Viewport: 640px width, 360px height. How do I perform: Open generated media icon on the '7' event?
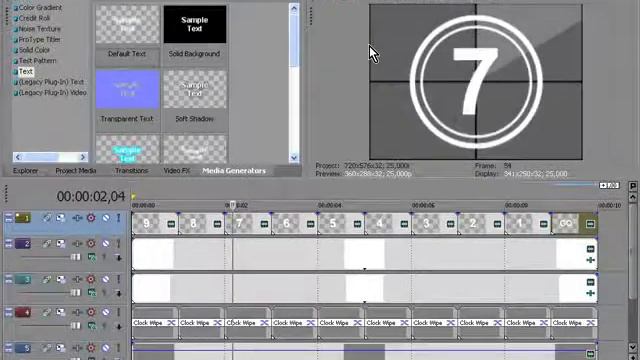coord(264,224)
